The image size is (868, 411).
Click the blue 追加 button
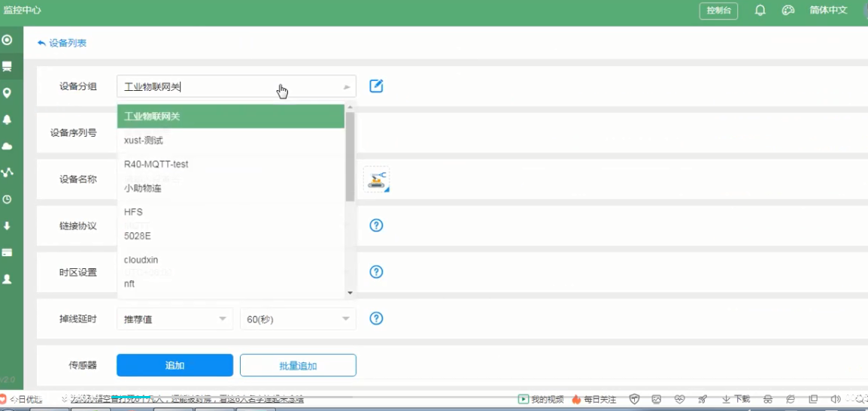175,365
